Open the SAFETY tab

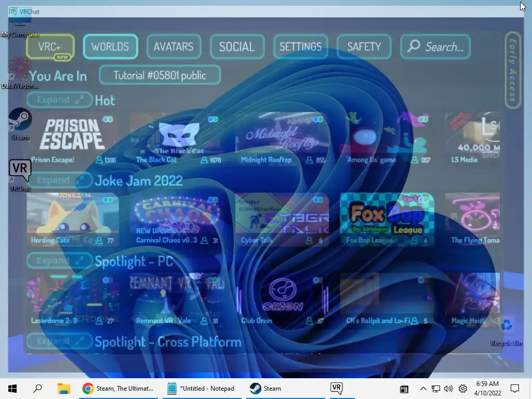(x=364, y=46)
